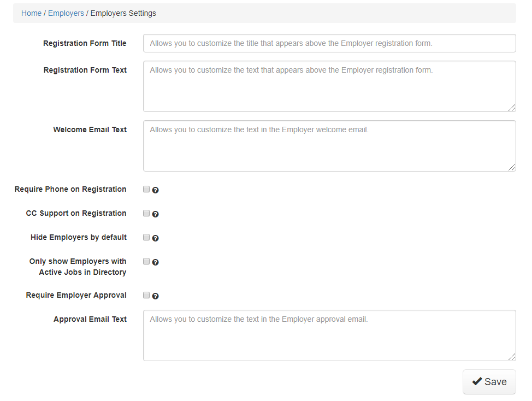Open the Employers breadcrumb link
Viewport: 532px width, 401px height.
click(x=66, y=13)
